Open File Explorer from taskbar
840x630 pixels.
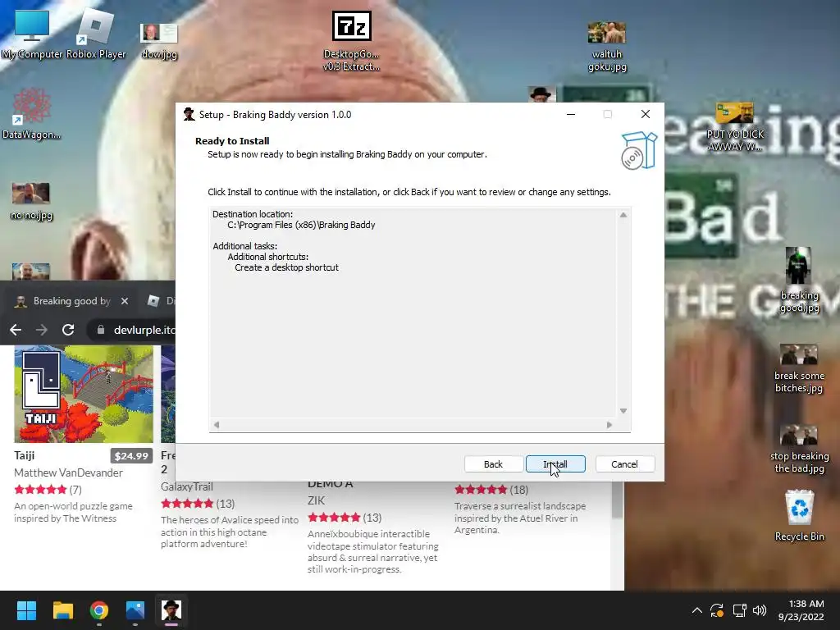62,610
